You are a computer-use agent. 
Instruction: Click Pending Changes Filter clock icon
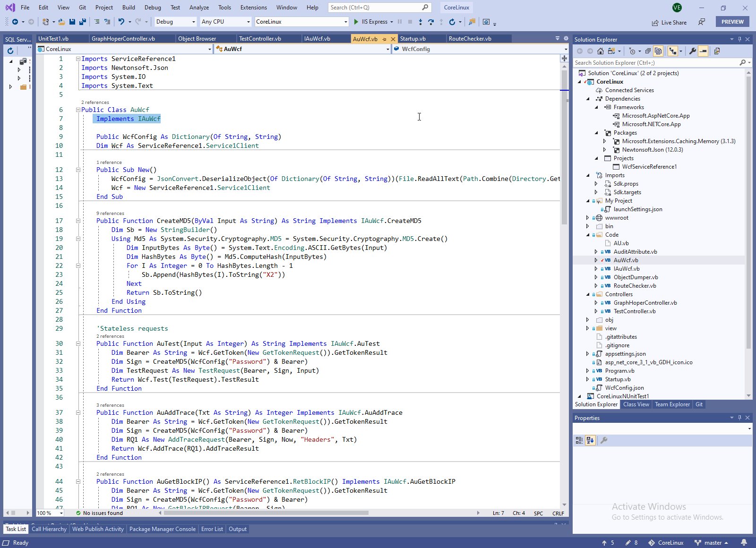632,51
